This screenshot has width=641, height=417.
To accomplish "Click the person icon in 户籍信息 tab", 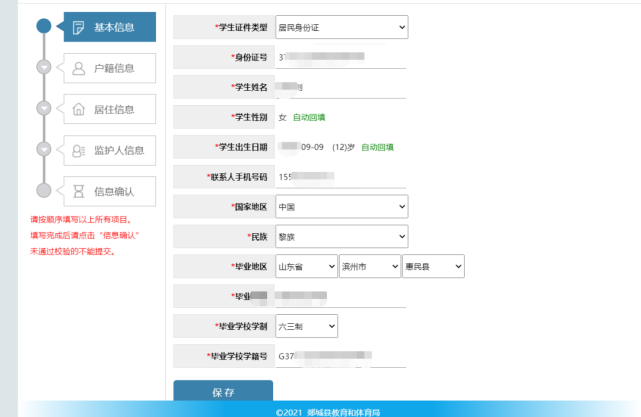I will tap(78, 68).
